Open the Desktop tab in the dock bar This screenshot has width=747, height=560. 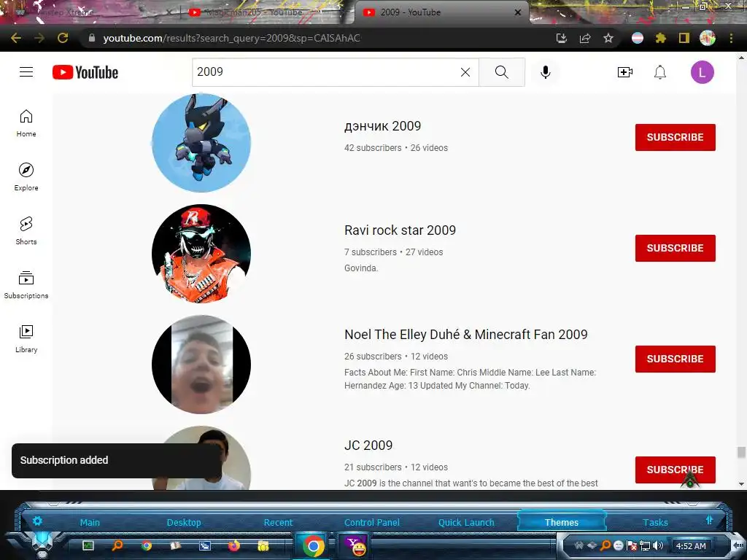click(184, 522)
